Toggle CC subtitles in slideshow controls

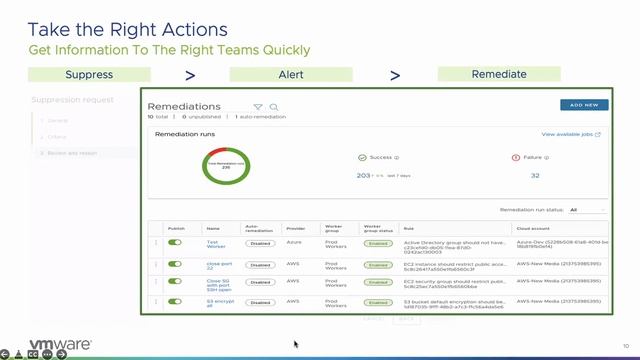tap(33, 354)
